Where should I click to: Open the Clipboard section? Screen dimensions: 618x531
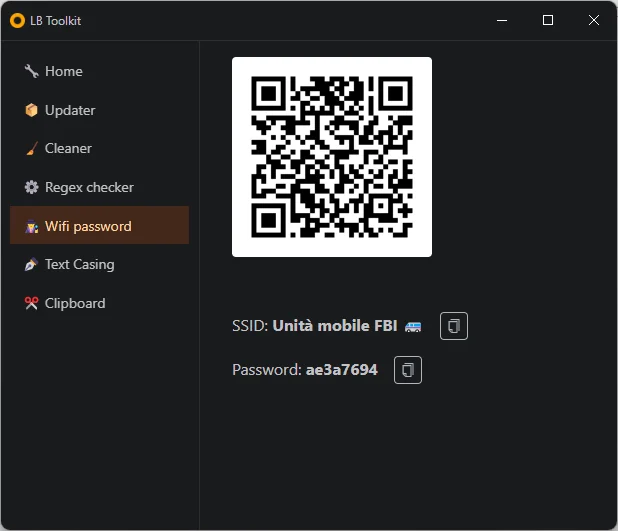[99, 303]
